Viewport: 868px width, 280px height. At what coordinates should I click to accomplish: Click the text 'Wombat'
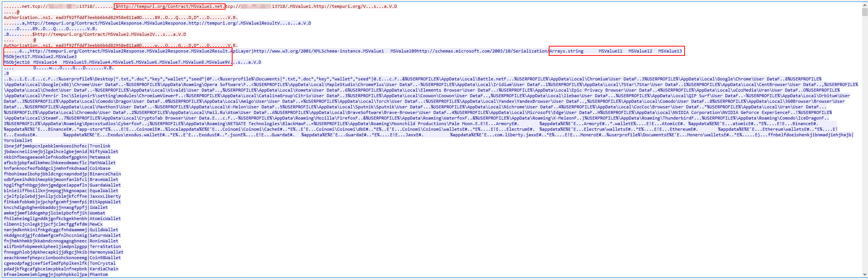point(97,213)
